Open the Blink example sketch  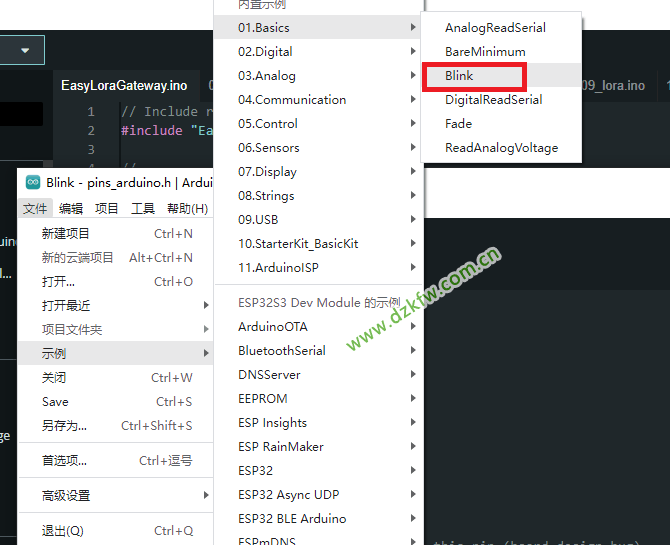pos(460,76)
